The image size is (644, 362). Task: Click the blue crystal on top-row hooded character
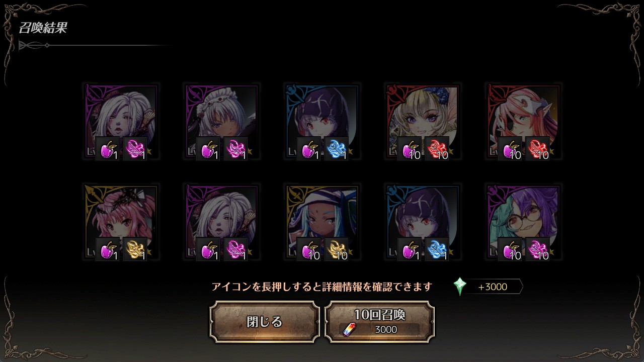pos(336,149)
